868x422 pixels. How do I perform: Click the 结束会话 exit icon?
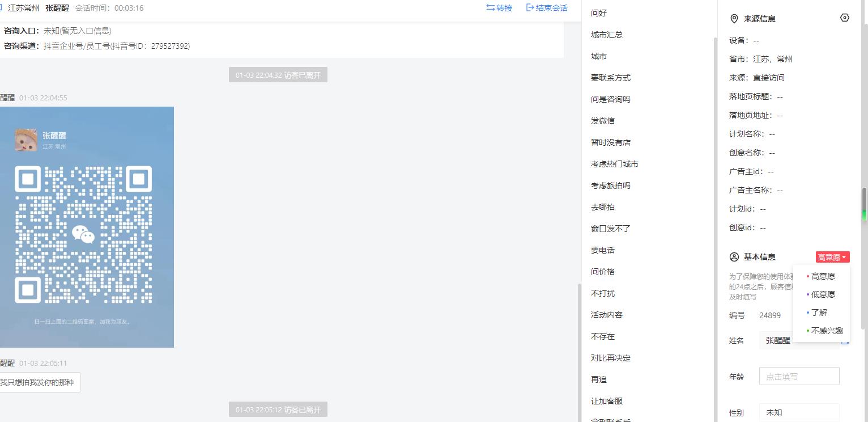click(x=530, y=7)
